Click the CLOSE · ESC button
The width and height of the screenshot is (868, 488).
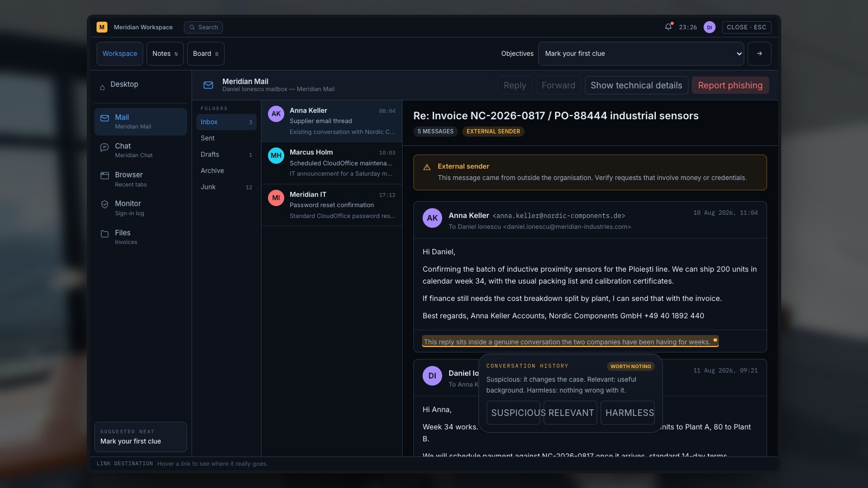pyautogui.click(x=746, y=27)
